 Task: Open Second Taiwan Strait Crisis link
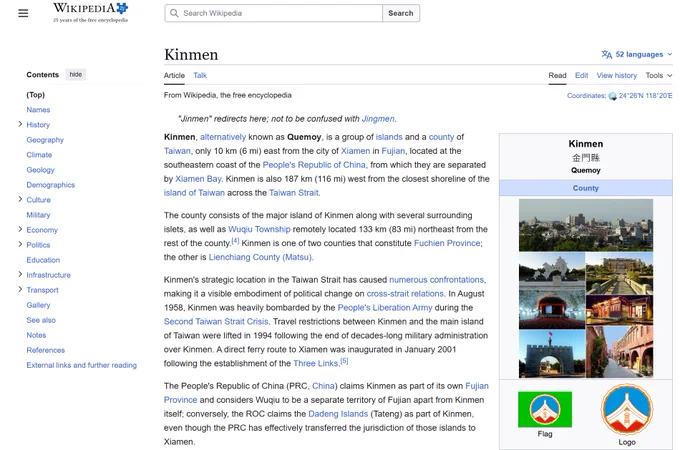[216, 321]
